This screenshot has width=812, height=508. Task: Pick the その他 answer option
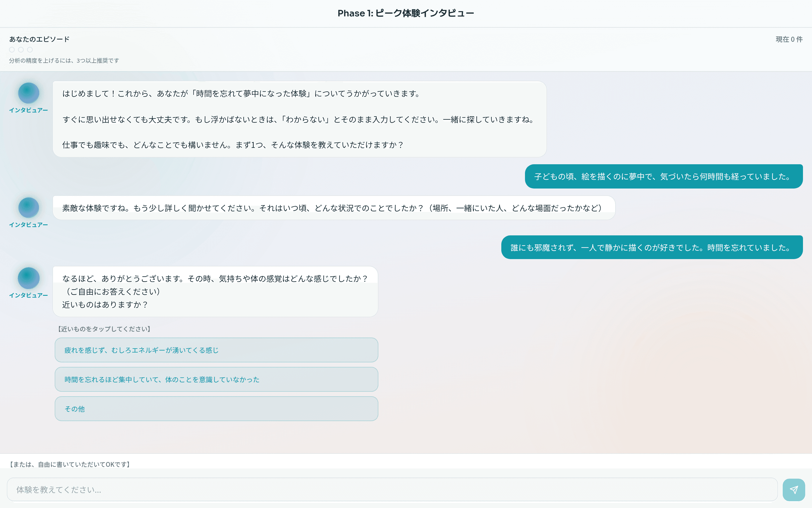(217, 409)
